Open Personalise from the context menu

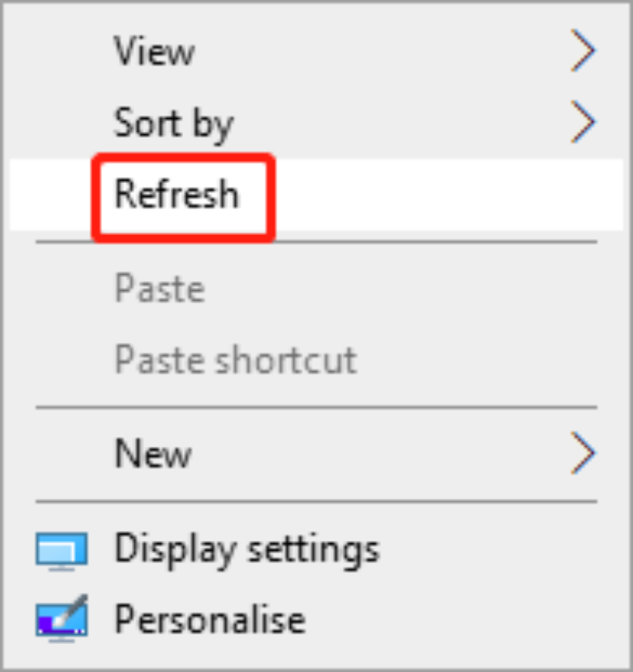[x=209, y=618]
